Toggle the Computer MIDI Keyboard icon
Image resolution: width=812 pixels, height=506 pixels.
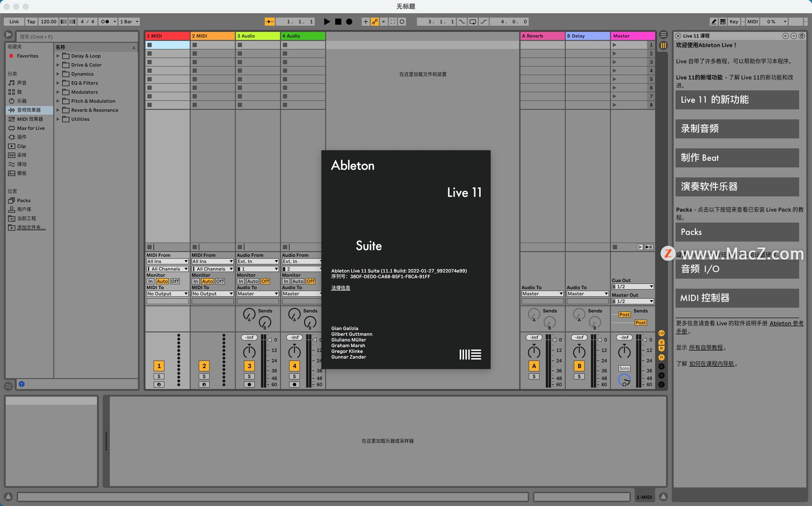pyautogui.click(x=723, y=22)
